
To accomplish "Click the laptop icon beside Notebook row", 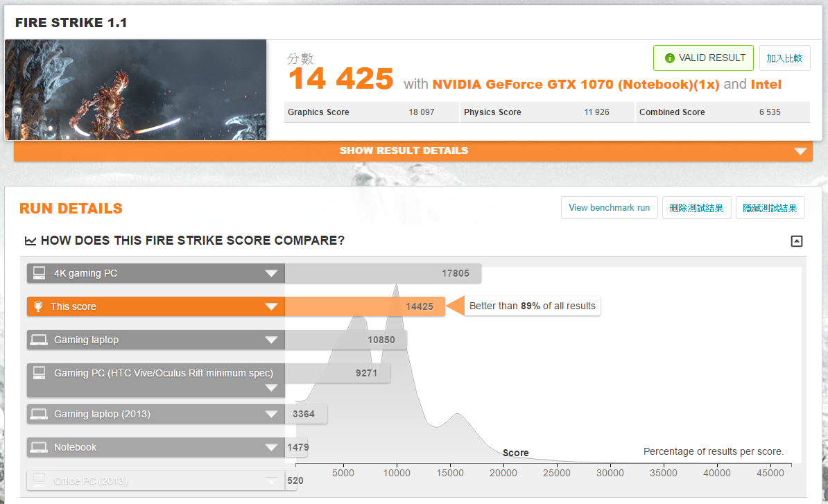I will pyautogui.click(x=40, y=447).
